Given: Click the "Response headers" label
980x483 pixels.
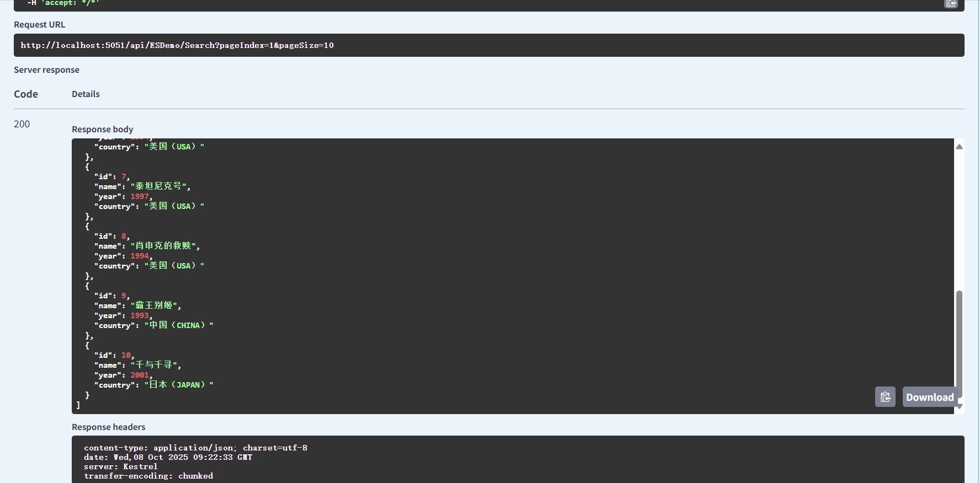Looking at the screenshot, I should (x=109, y=427).
